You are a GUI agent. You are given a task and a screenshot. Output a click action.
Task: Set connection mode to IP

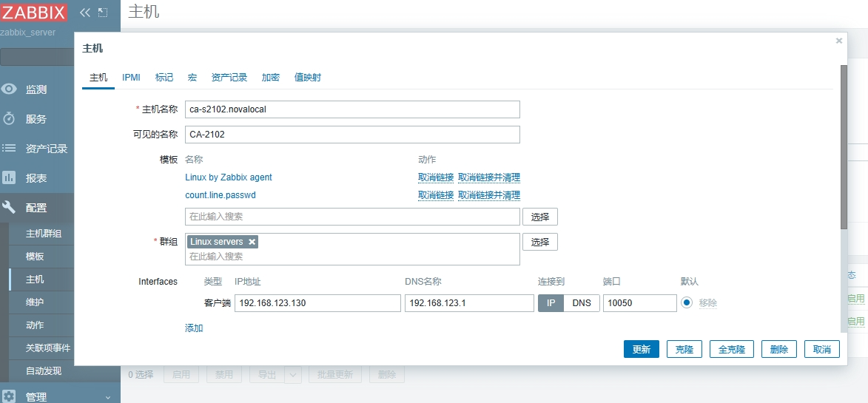551,303
